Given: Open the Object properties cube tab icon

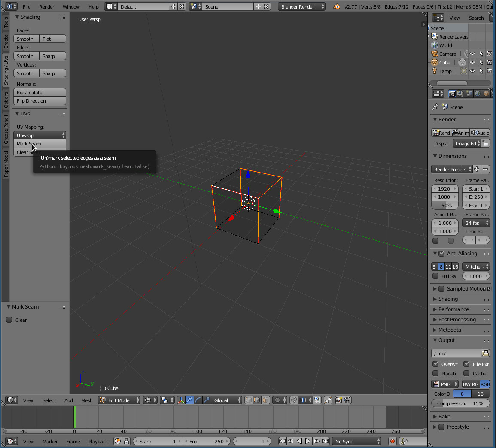Looking at the screenshot, I should click(x=486, y=94).
